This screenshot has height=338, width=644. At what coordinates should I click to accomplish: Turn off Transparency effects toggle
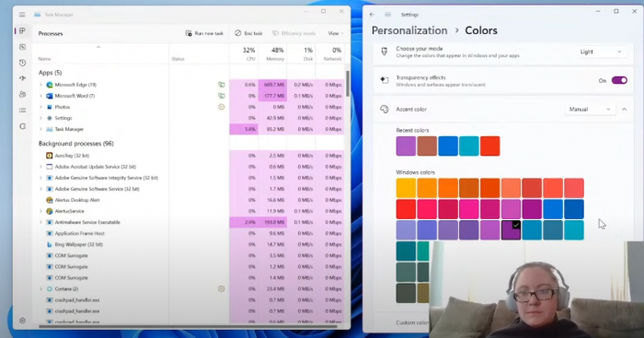click(619, 80)
